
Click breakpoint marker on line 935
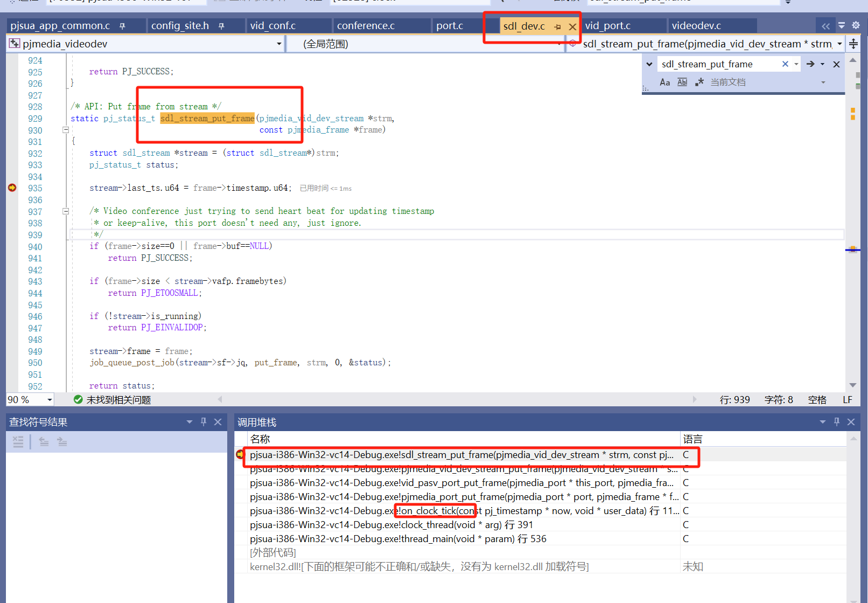coord(12,188)
